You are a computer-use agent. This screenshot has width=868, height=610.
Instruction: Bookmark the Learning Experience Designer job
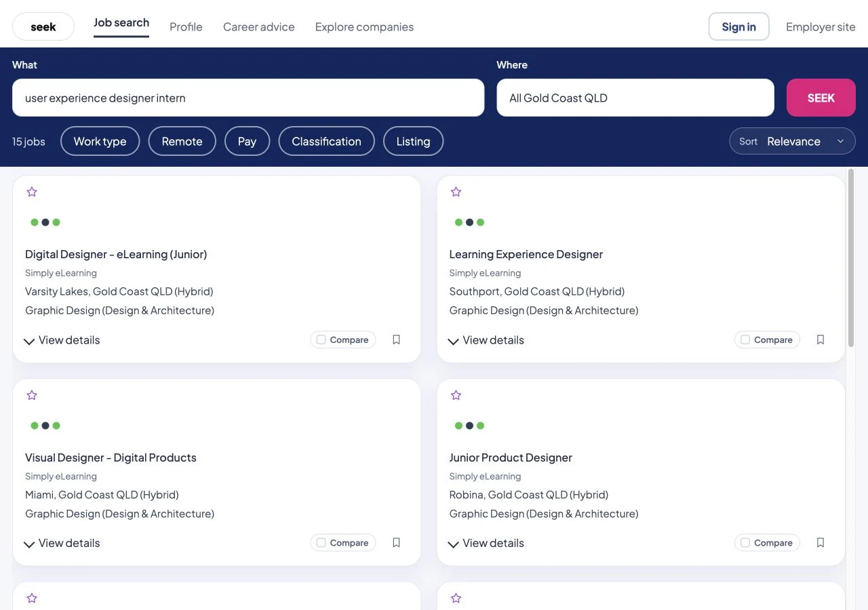point(821,340)
